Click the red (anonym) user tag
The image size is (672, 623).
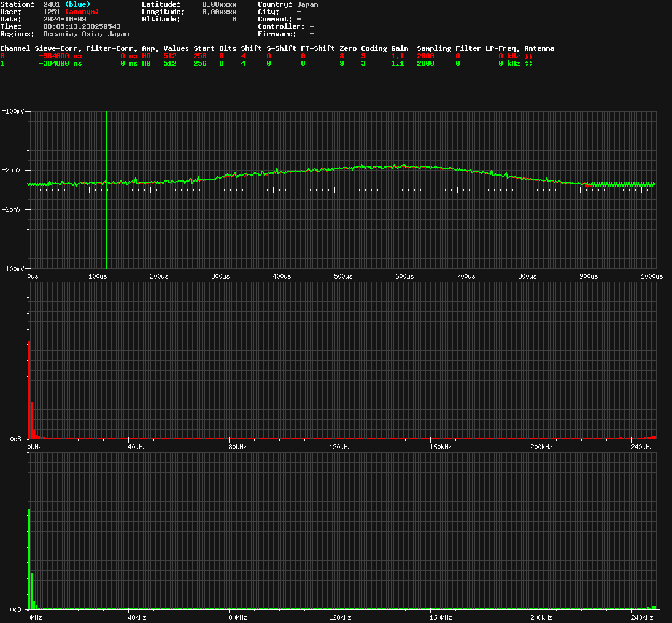coord(82,12)
